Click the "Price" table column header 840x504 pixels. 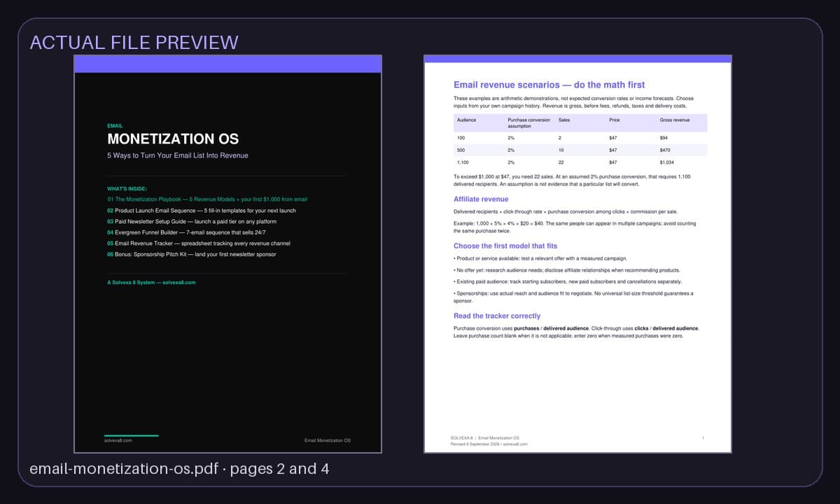[614, 120]
